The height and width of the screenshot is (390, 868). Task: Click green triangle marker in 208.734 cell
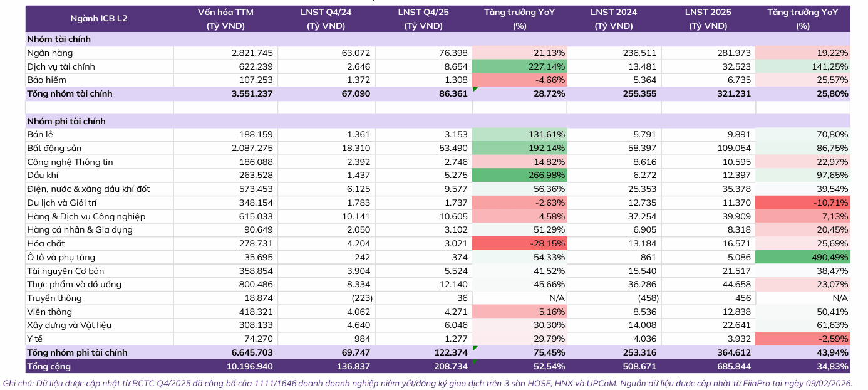[475, 362]
